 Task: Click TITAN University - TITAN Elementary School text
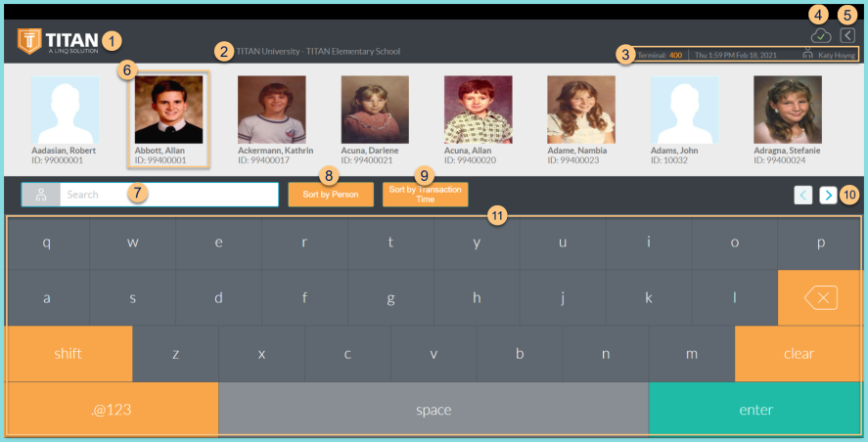318,52
